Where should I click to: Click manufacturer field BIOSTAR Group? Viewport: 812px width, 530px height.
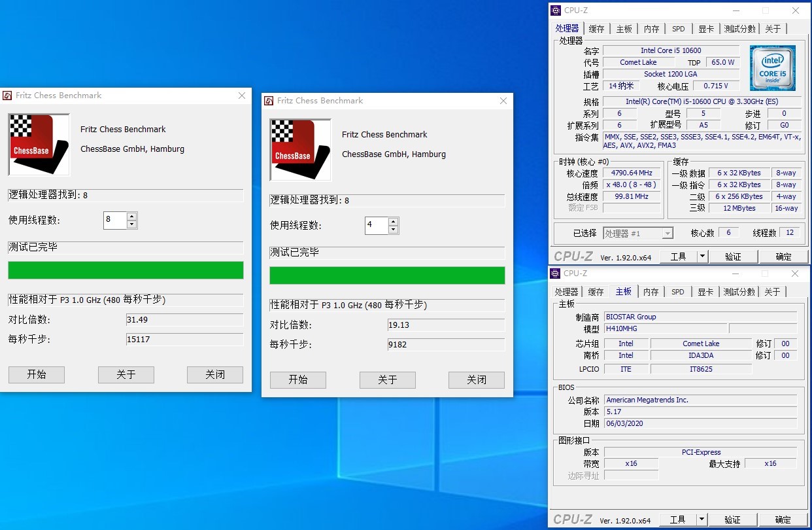click(700, 317)
